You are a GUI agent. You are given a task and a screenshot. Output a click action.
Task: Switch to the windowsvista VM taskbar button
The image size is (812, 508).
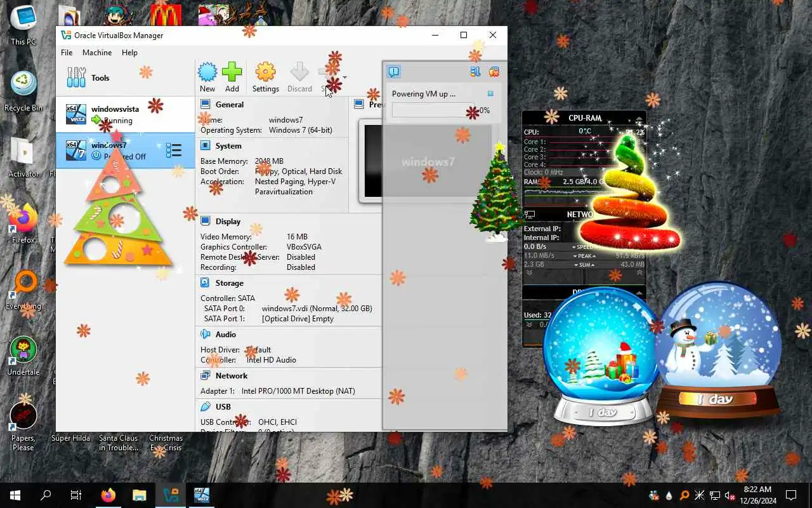pyautogui.click(x=202, y=495)
